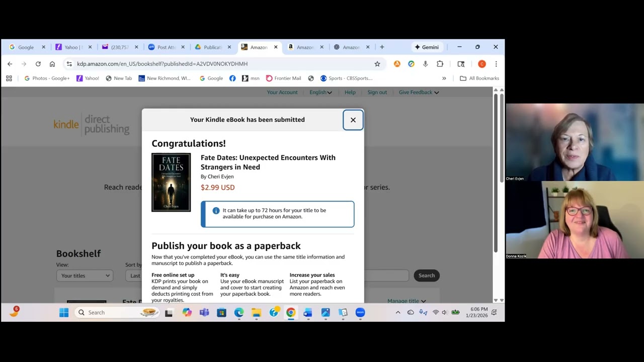The height and width of the screenshot is (362, 644).
Task: Click the Chrome back arrow
Action: click(10, 64)
